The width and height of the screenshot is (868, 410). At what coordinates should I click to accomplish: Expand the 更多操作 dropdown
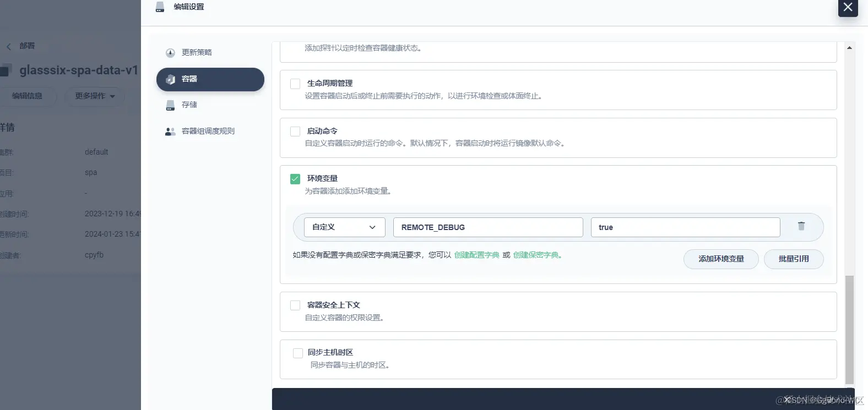click(95, 96)
